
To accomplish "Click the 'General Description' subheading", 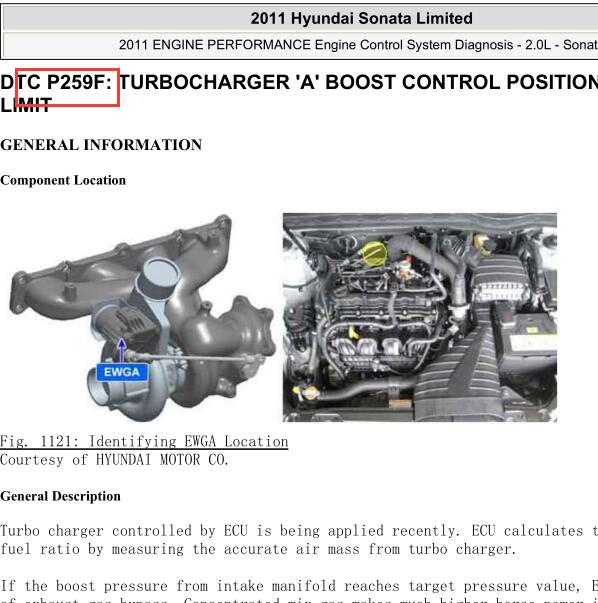I will click(x=60, y=496).
